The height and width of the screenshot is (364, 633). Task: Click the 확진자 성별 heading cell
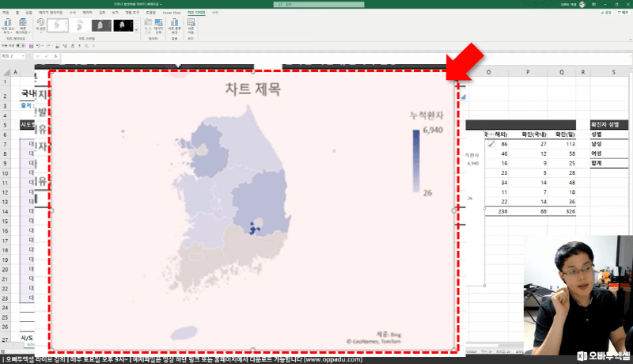pos(608,125)
